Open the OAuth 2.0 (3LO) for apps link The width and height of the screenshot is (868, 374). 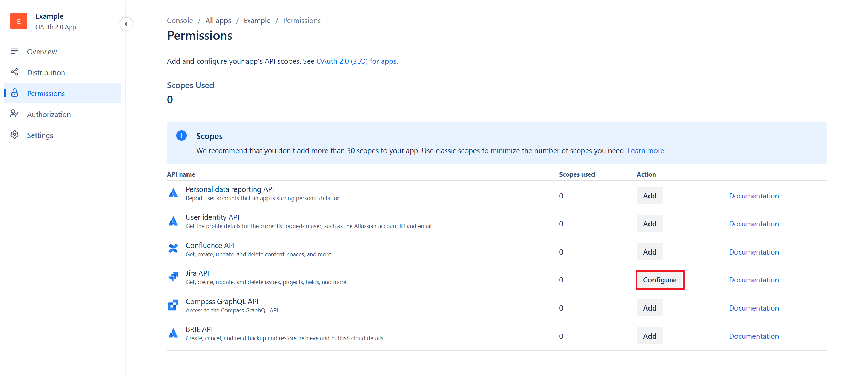point(357,61)
